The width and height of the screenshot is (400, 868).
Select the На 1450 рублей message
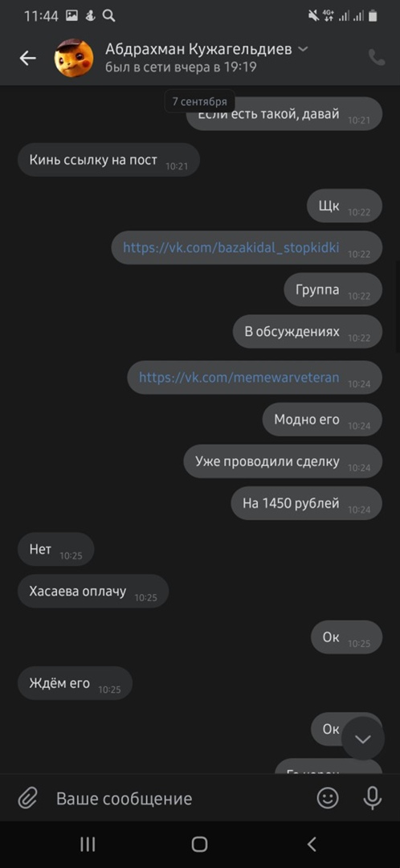tap(307, 503)
